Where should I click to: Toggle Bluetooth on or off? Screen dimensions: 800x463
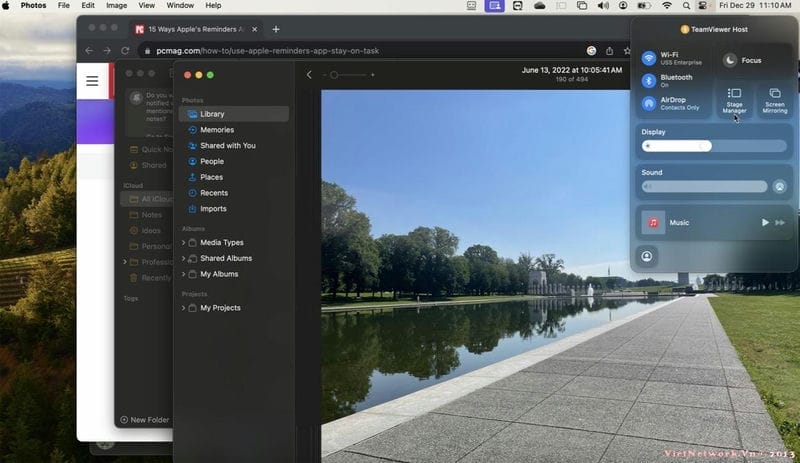click(649, 80)
